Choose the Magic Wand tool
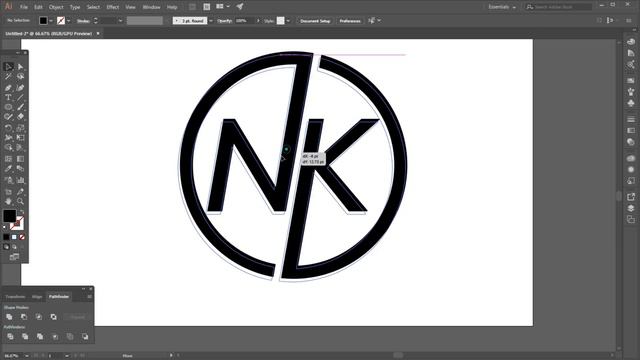Image resolution: width=640 pixels, height=360 pixels. click(9, 76)
